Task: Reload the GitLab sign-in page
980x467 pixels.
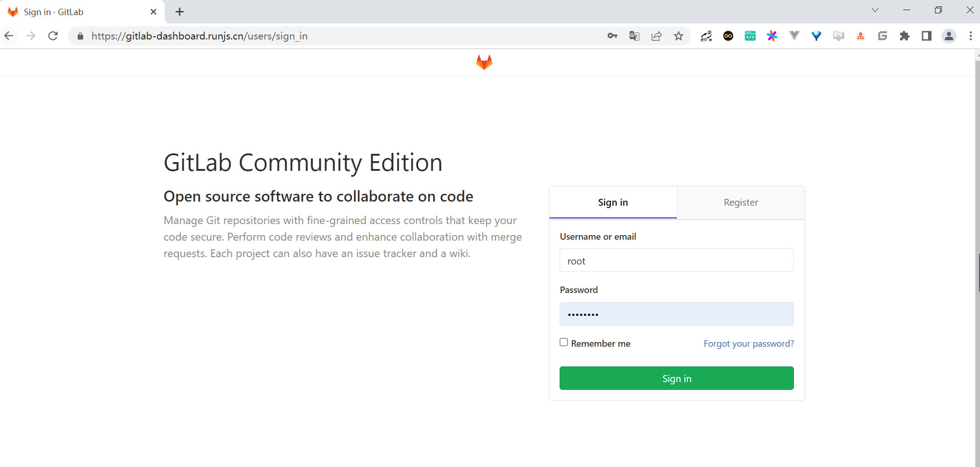Action: (x=53, y=36)
